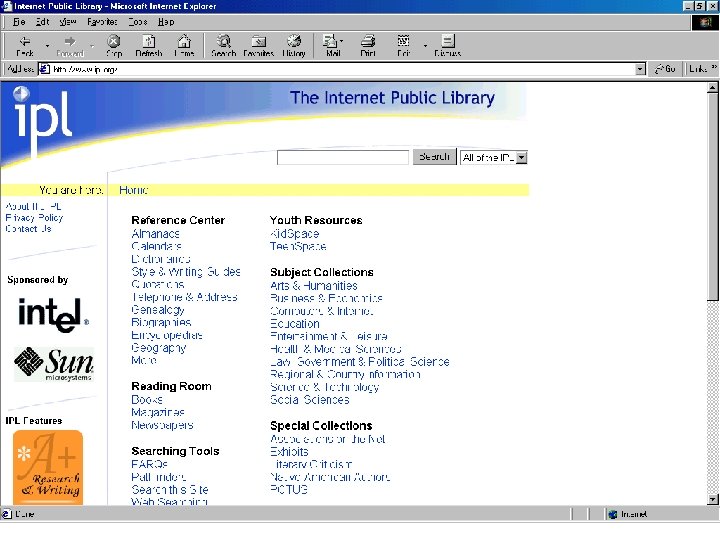Click the page Search button
This screenshot has width=720, height=540.
coord(434,157)
